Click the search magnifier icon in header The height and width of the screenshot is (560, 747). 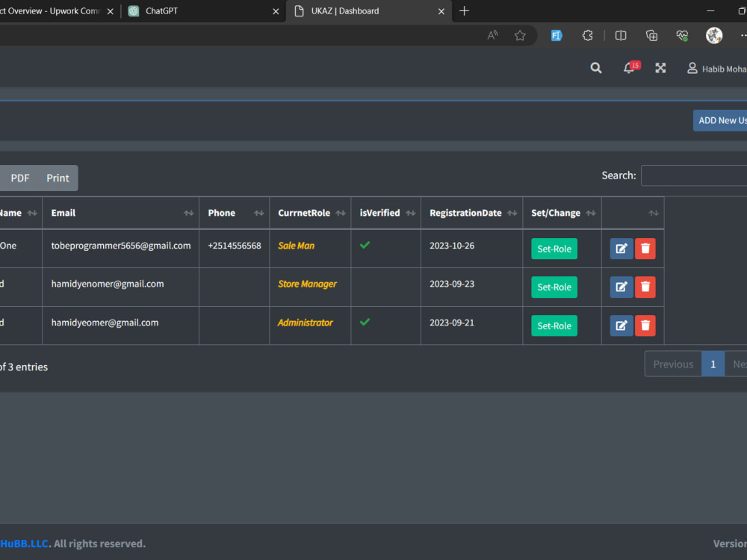click(x=595, y=68)
